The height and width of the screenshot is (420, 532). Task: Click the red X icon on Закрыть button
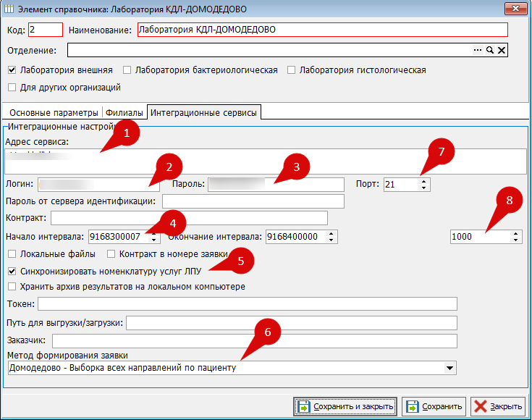(480, 406)
